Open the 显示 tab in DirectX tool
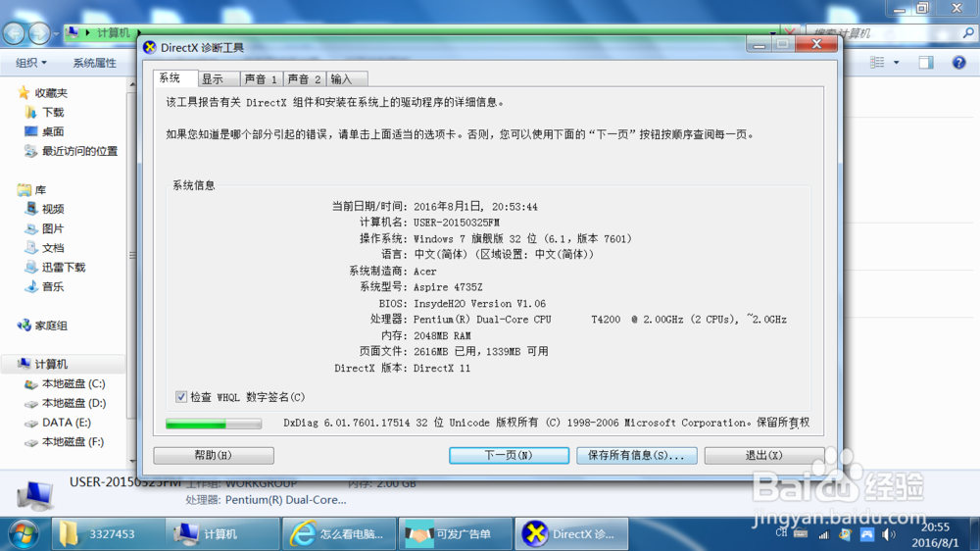The height and width of the screenshot is (551, 980). pos(219,78)
